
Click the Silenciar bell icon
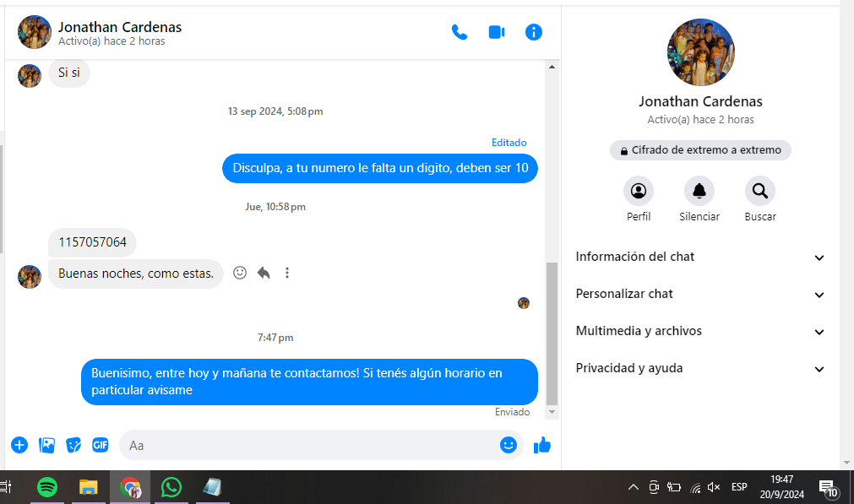(x=699, y=192)
